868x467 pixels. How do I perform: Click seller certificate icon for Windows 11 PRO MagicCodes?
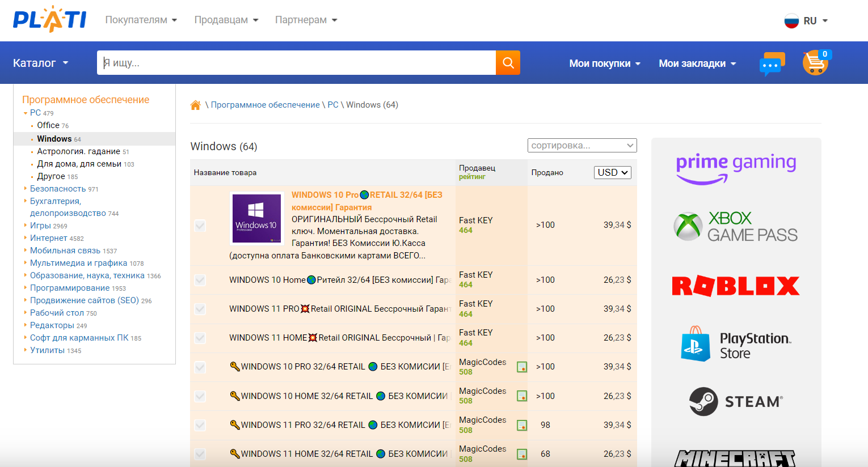(x=522, y=425)
